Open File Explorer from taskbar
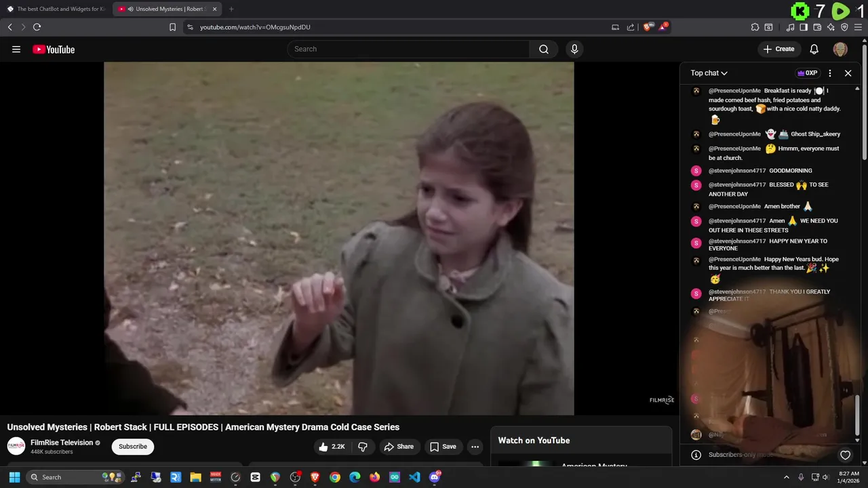Screen dimensions: 868x488 click(x=195, y=477)
